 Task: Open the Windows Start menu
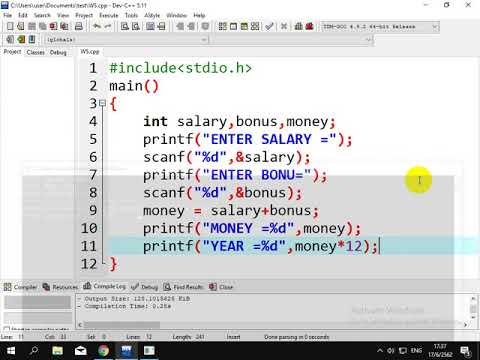point(11,351)
